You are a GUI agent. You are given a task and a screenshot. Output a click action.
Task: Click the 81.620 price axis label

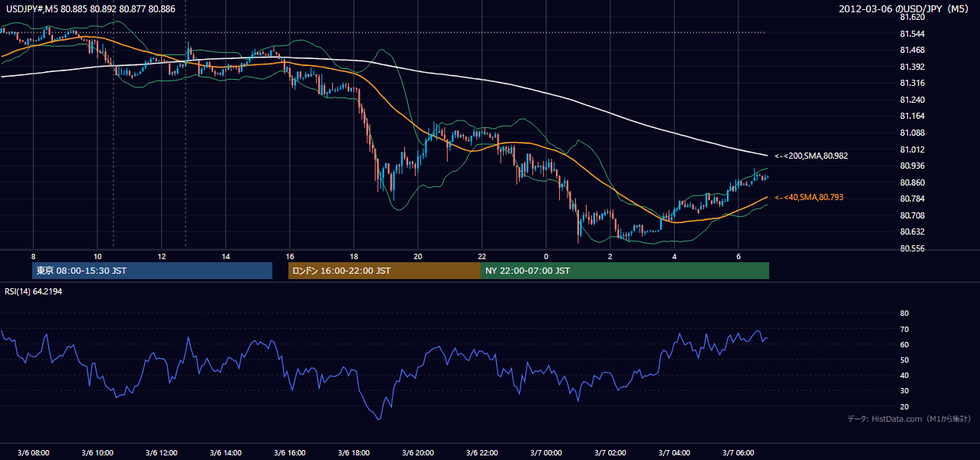pos(911,17)
